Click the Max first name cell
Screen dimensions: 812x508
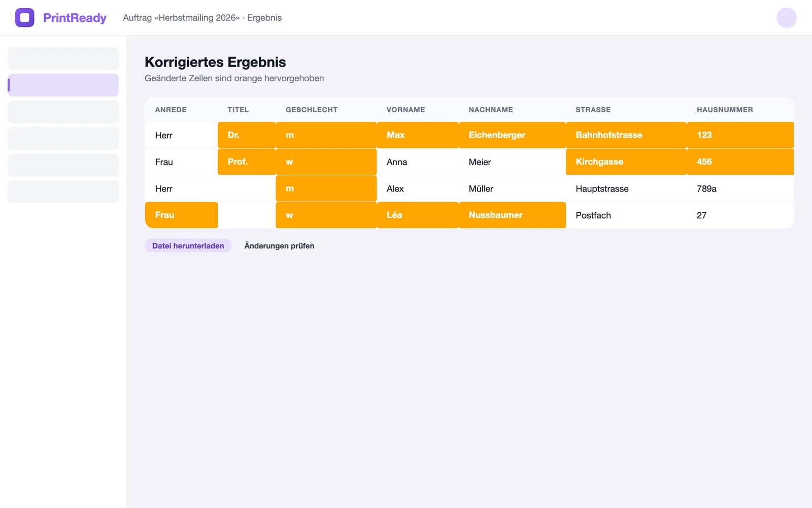click(x=418, y=135)
